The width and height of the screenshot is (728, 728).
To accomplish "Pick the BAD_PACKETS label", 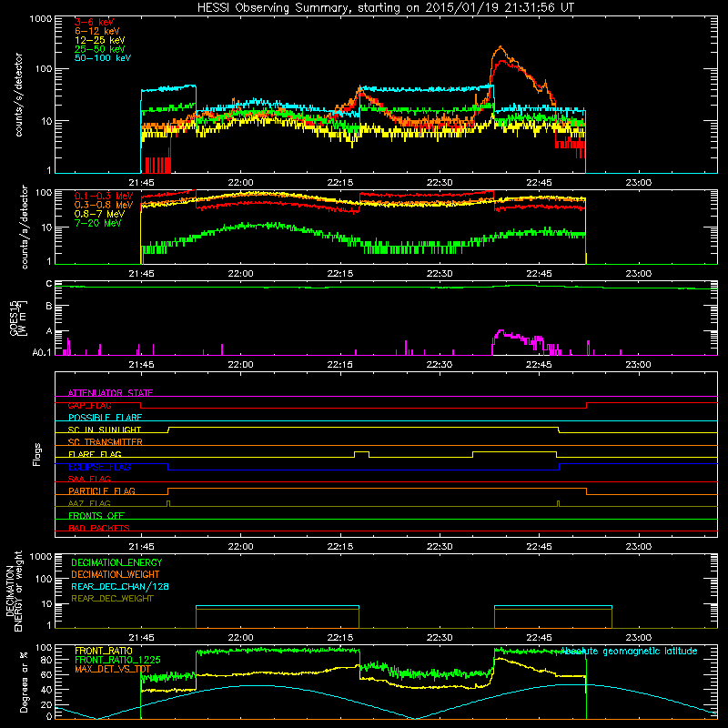I will tap(99, 528).
